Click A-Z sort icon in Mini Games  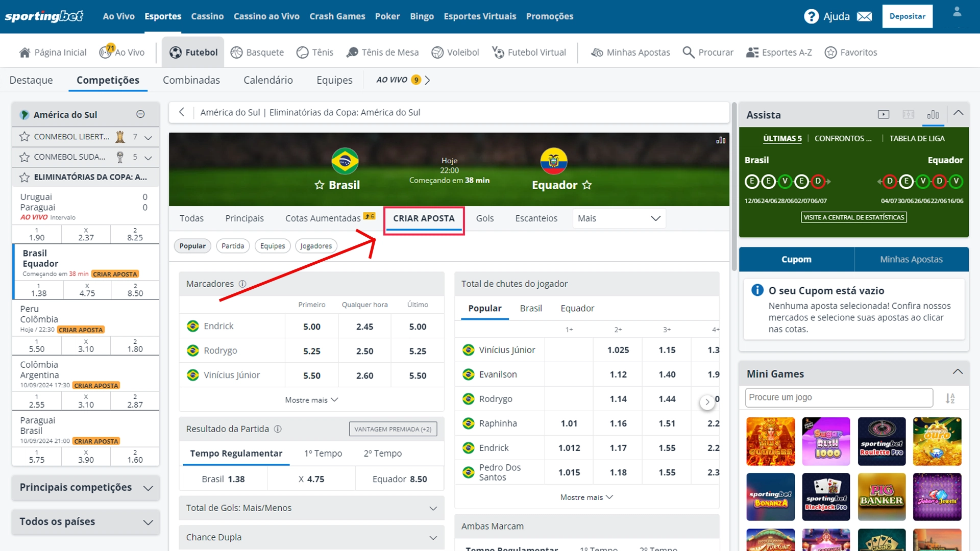coord(950,398)
